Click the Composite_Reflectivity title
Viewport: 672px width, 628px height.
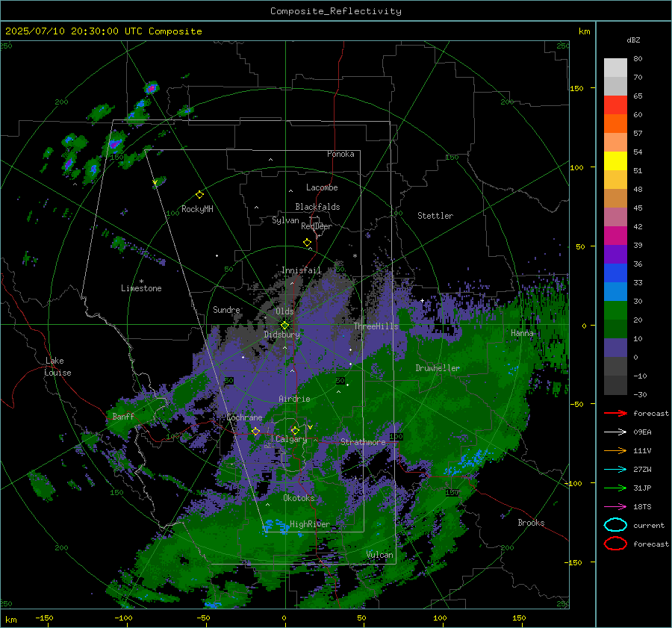pos(335,11)
